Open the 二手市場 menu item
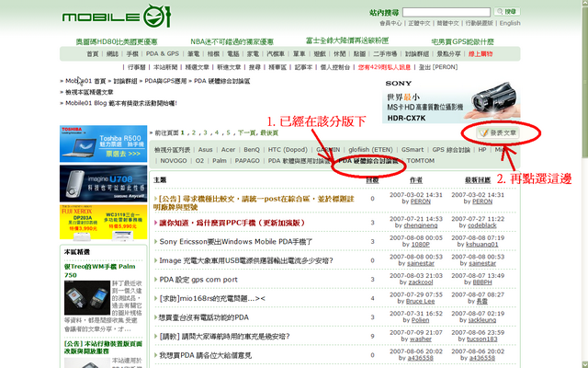 coord(385,54)
